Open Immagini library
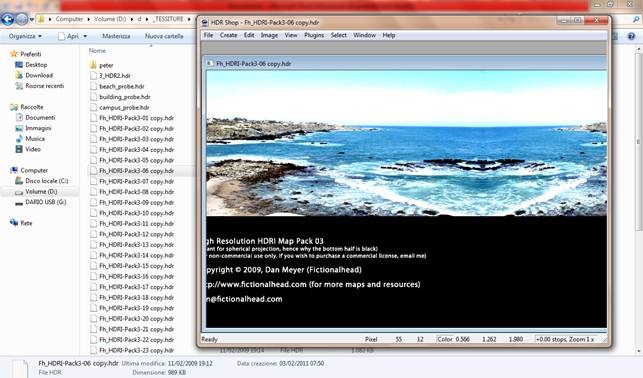643x378 pixels. coord(38,128)
